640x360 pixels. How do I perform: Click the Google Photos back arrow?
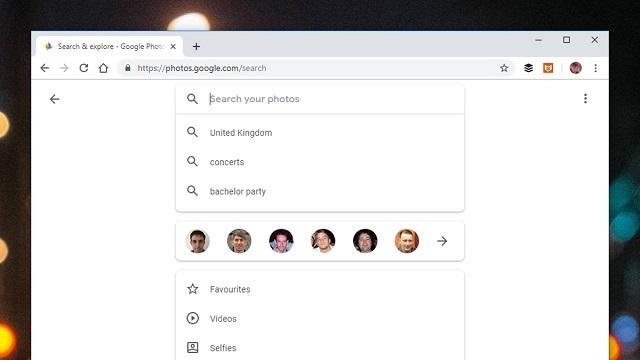[54, 99]
